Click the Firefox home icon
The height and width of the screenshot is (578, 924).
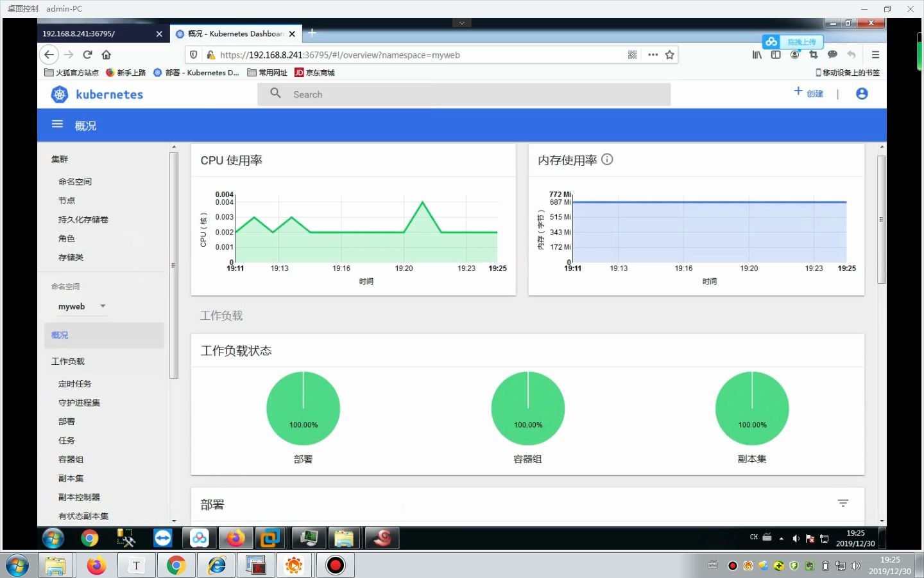[x=107, y=55]
